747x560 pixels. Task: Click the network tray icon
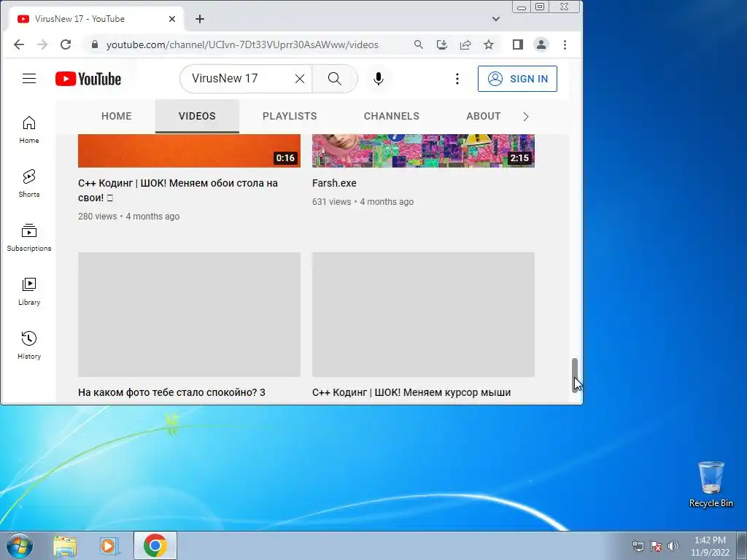coord(638,546)
